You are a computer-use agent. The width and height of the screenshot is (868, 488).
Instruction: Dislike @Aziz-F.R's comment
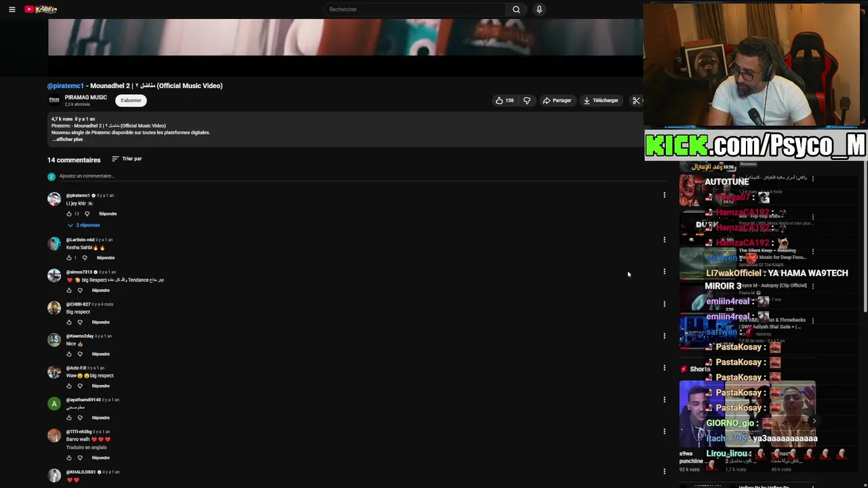point(79,386)
